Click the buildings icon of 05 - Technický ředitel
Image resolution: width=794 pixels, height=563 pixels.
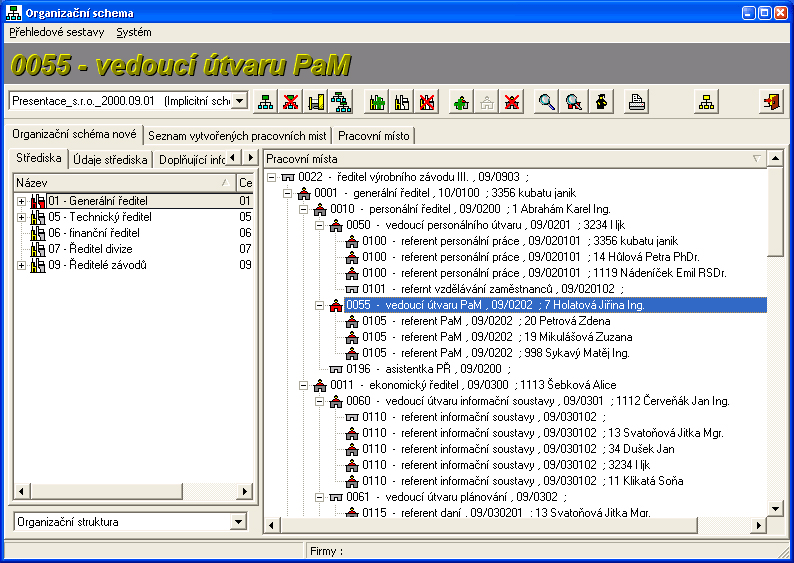(38, 217)
